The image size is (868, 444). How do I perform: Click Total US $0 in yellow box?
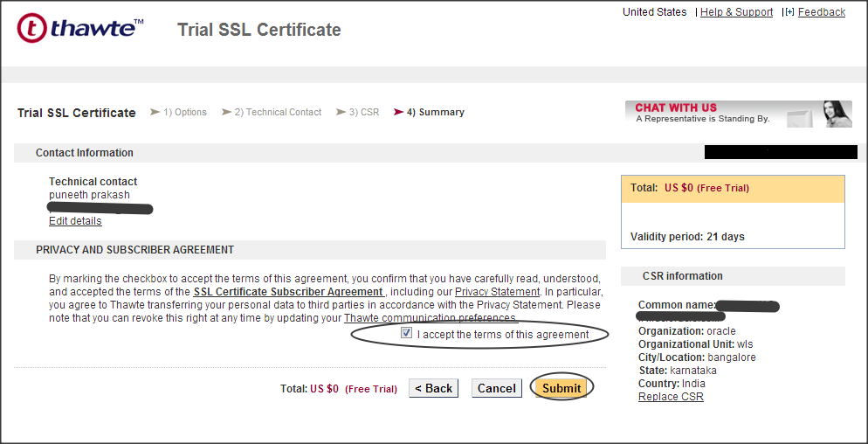[690, 188]
